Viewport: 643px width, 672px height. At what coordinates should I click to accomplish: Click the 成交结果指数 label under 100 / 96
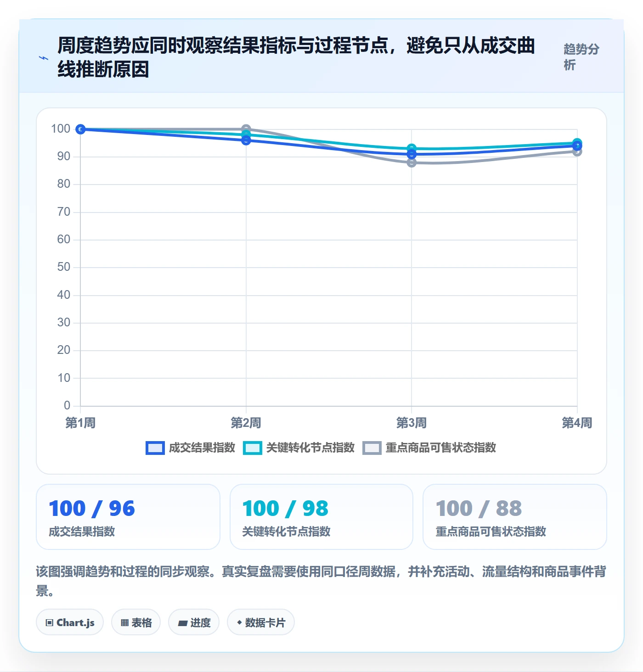tap(82, 532)
